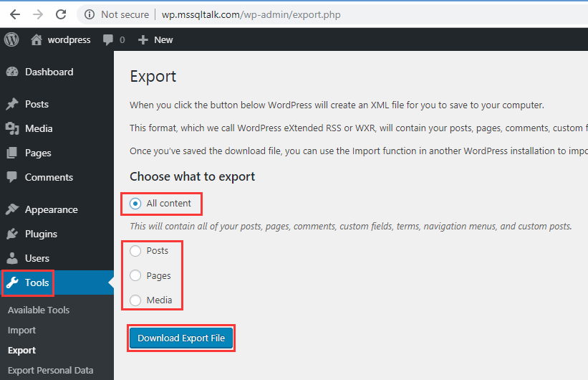Image resolution: width=588 pixels, height=380 pixels.
Task: Click Download Export File button
Action: point(181,338)
